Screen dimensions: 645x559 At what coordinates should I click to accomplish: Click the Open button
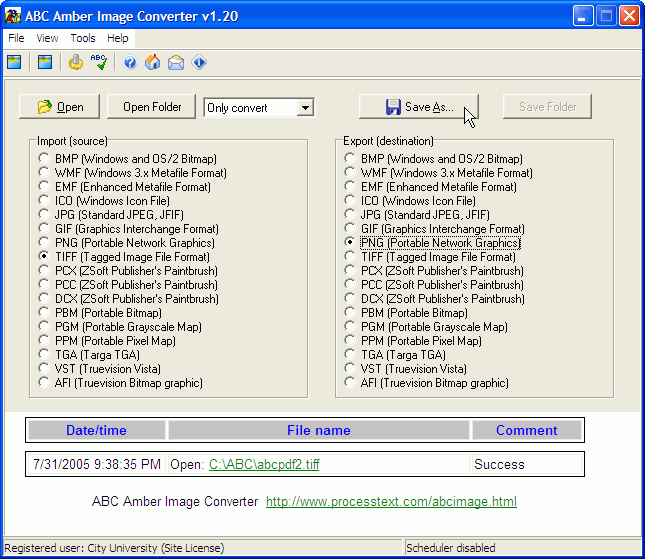(60, 107)
